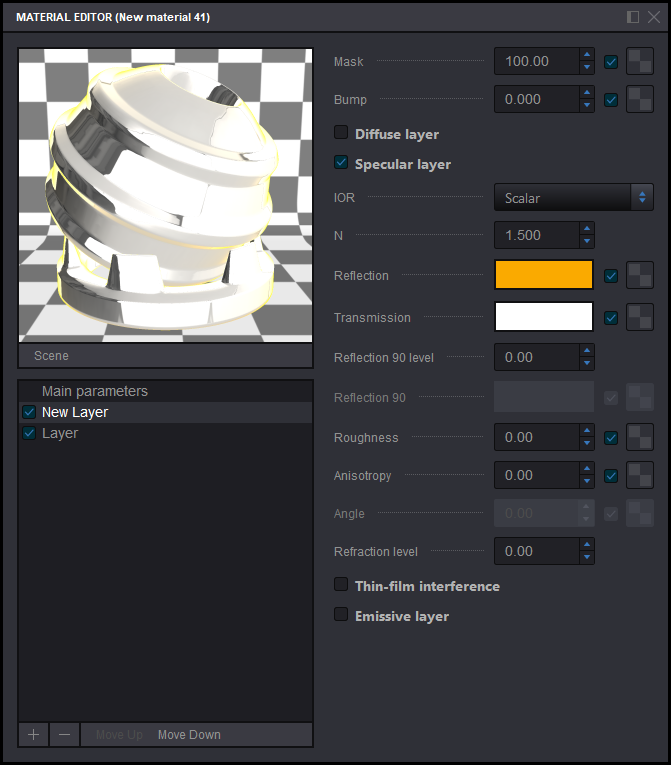Uncheck visibility of Layer row
Screen dimensions: 671x765
tap(29, 433)
